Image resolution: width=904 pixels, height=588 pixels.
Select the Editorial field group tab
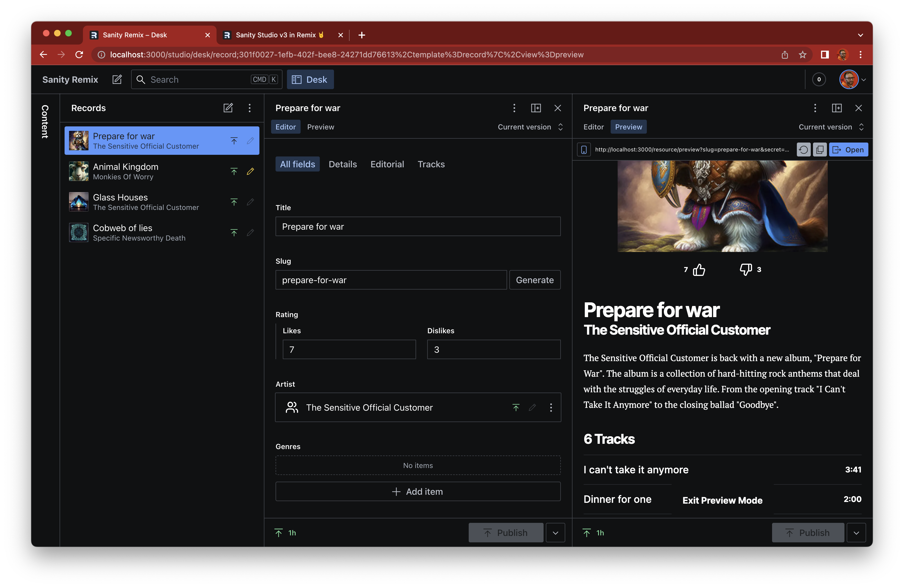(x=387, y=164)
